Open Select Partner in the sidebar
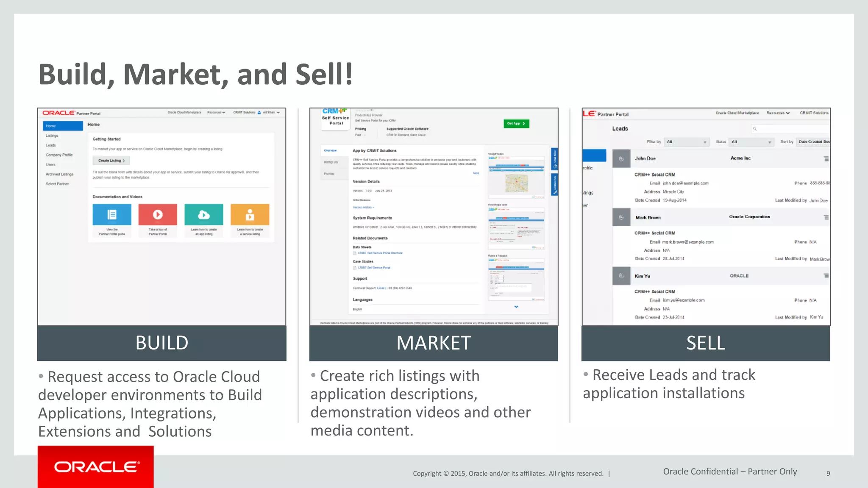The height and width of the screenshot is (488, 868). pos(57,184)
